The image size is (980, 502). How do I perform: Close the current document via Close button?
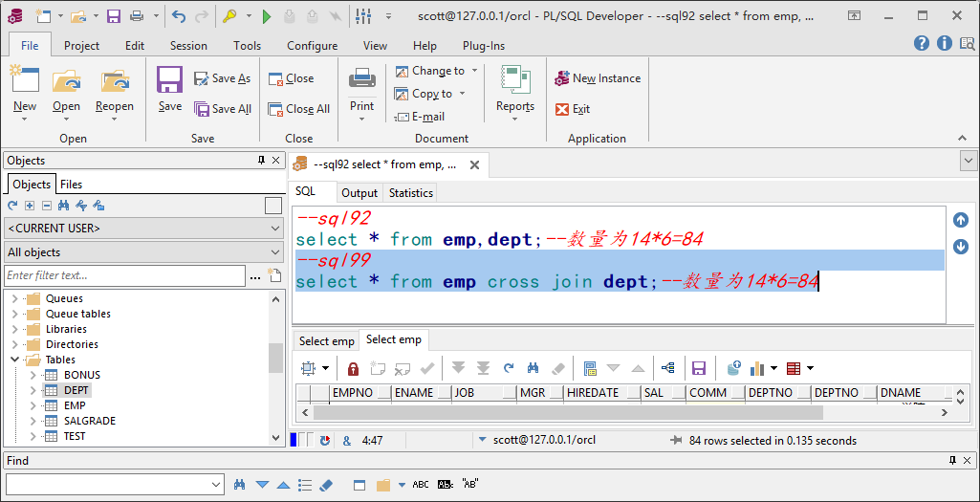pyautogui.click(x=292, y=78)
